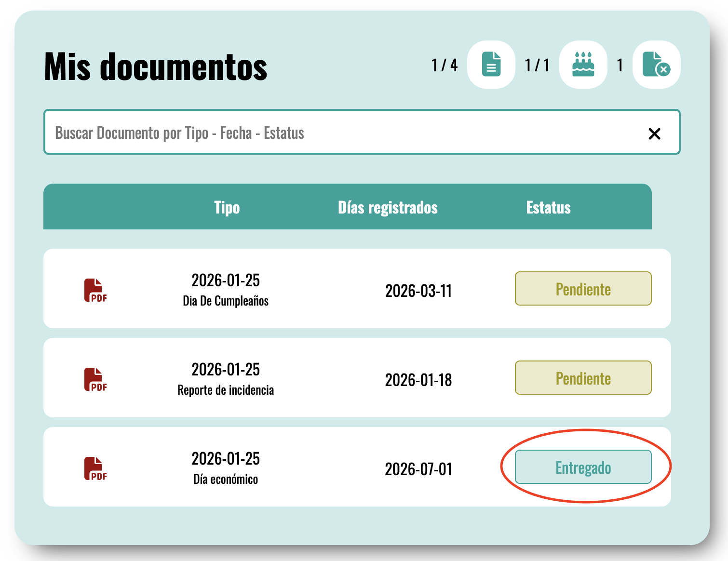The image size is (728, 561).
Task: Click the Estatus column header
Action: pyautogui.click(x=548, y=207)
